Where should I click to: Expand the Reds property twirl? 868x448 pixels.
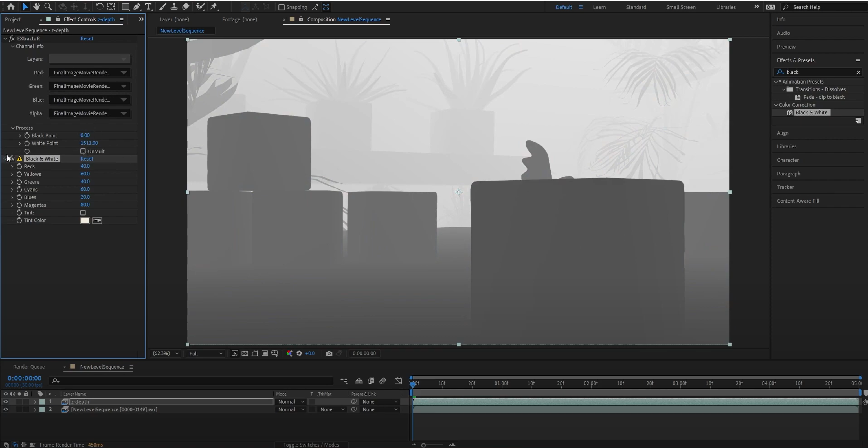[12, 166]
